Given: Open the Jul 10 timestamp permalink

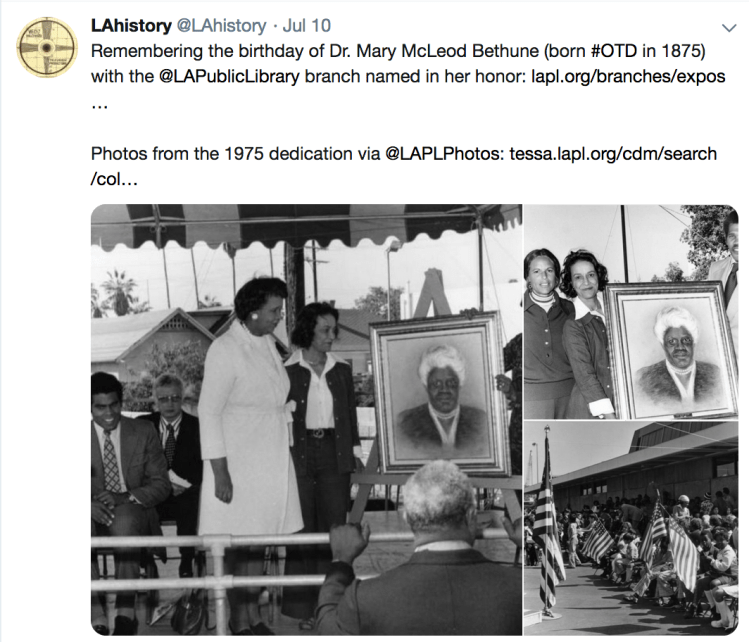Looking at the screenshot, I should click(307, 26).
